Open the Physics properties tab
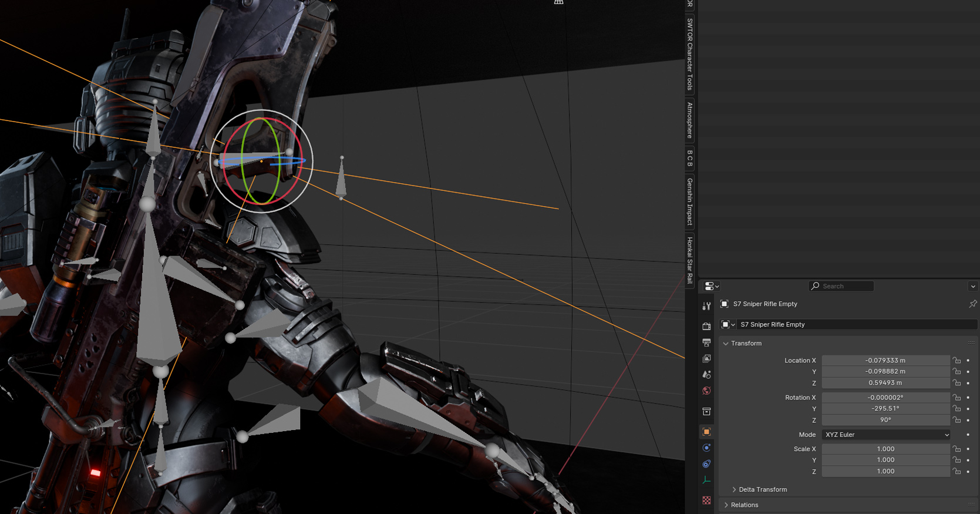Viewport: 980px width, 514px height. pyautogui.click(x=706, y=448)
